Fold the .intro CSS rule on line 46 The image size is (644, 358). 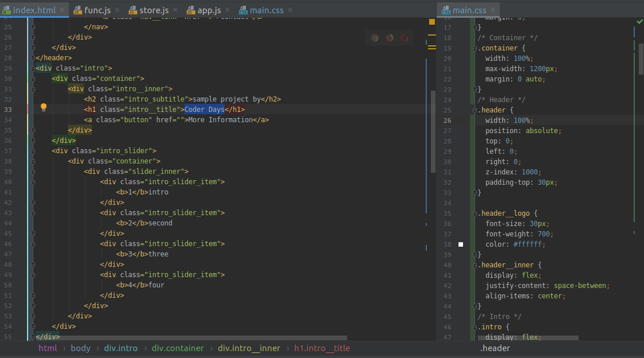click(x=475, y=327)
